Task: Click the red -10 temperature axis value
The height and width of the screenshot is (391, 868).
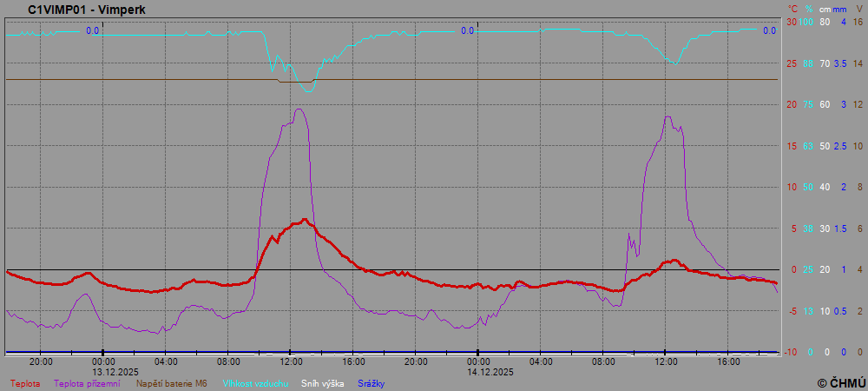Action: pos(790,352)
